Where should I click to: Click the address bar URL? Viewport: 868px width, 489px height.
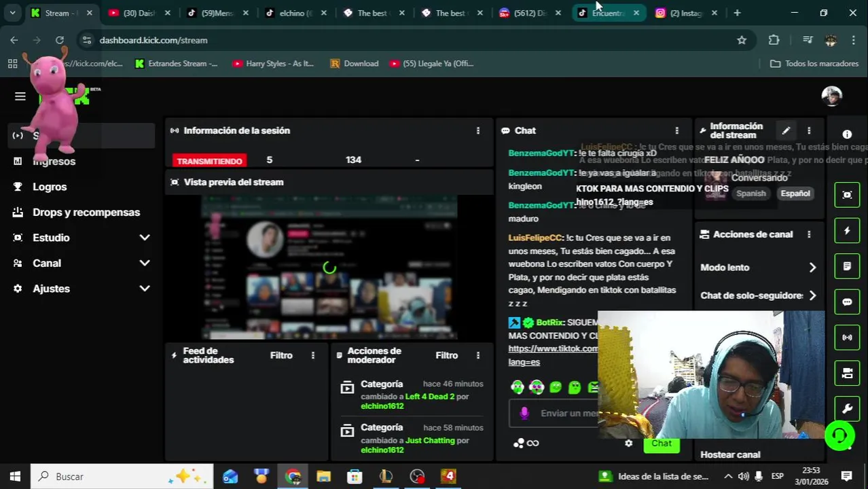pos(153,40)
